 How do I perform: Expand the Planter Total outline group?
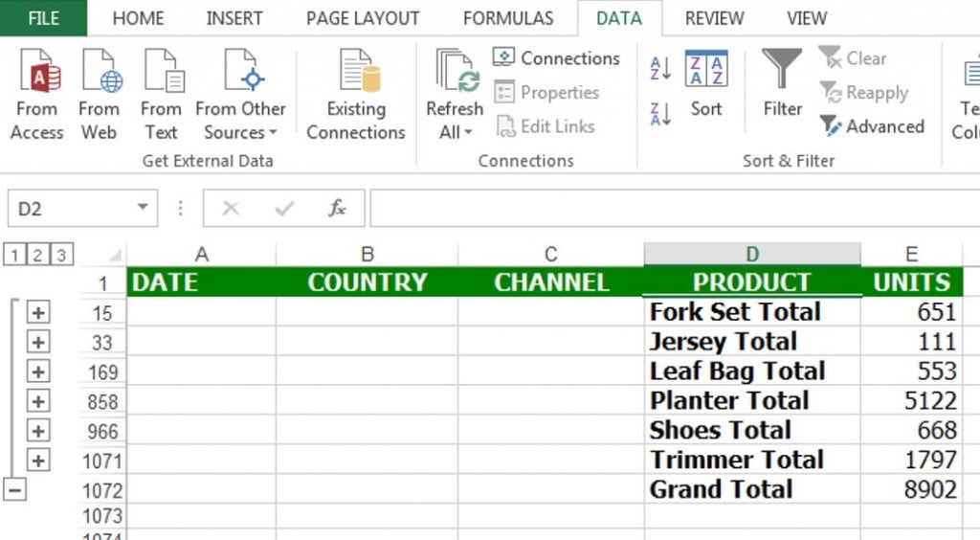tap(37, 401)
